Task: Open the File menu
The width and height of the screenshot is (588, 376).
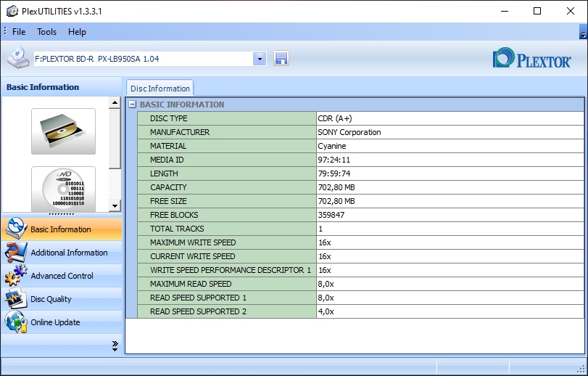Action: click(19, 32)
